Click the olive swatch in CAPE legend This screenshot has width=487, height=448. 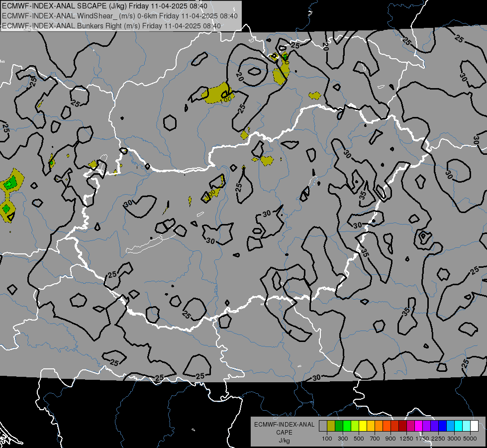click(331, 426)
